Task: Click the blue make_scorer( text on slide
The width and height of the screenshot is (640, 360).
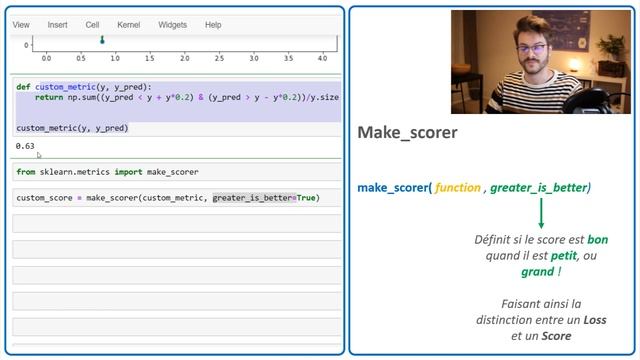Action: [x=395, y=188]
